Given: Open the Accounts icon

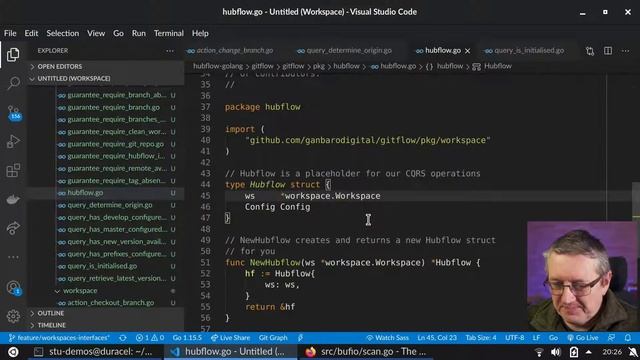Looking at the screenshot, I should click(13, 288).
